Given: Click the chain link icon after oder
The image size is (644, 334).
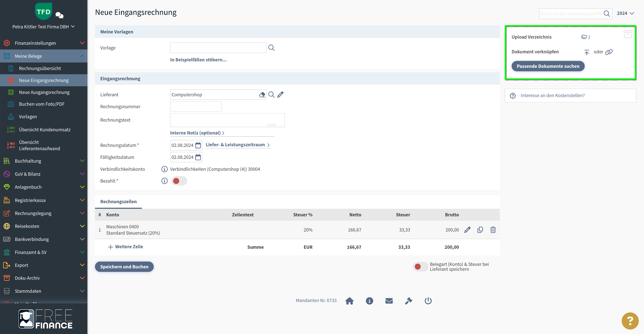Looking at the screenshot, I should 609,52.
